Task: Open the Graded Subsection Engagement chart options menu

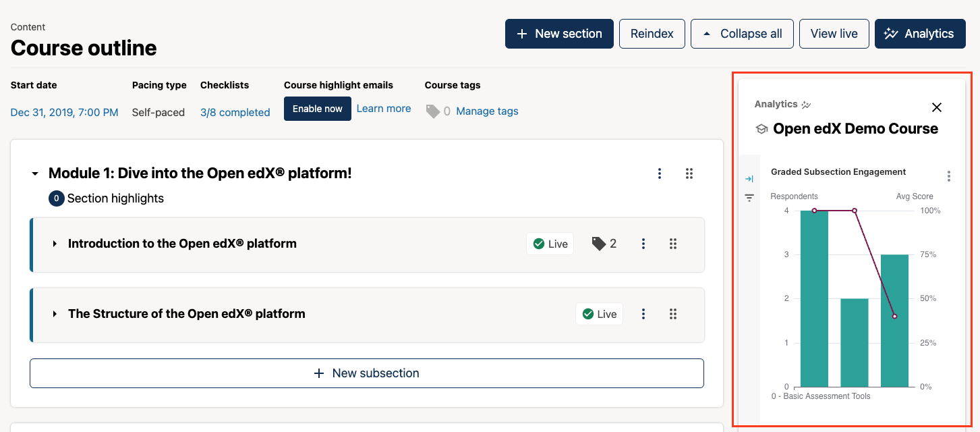Action: pos(949,175)
